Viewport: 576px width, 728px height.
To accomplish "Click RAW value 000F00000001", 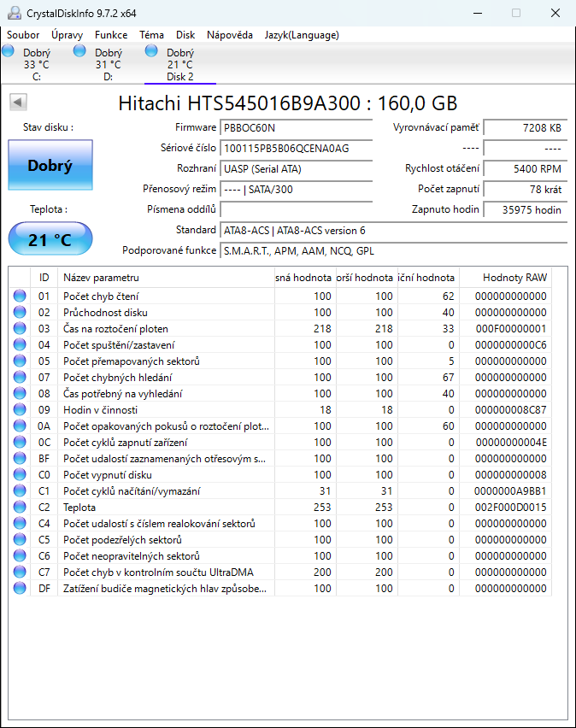I will pos(510,329).
